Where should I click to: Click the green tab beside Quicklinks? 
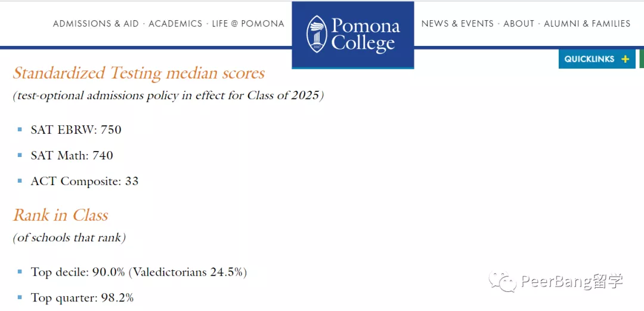tap(641, 59)
